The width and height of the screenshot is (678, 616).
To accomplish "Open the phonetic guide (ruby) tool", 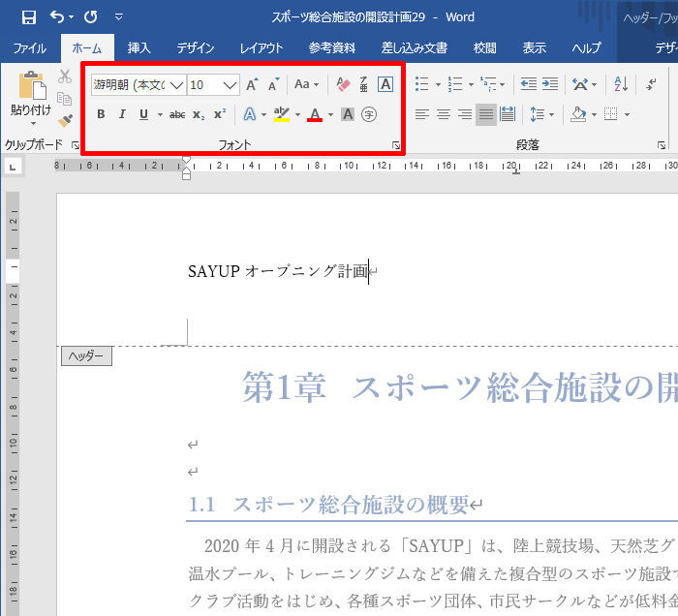I will [363, 84].
